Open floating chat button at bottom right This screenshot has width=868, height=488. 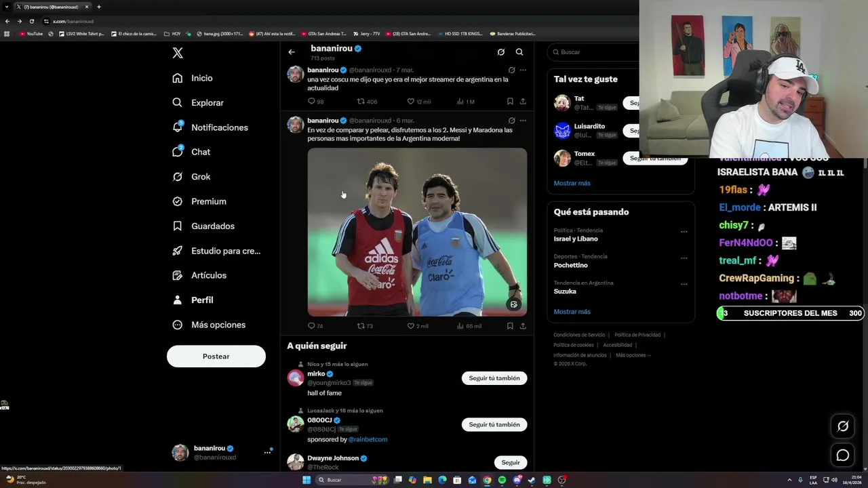pos(843,455)
